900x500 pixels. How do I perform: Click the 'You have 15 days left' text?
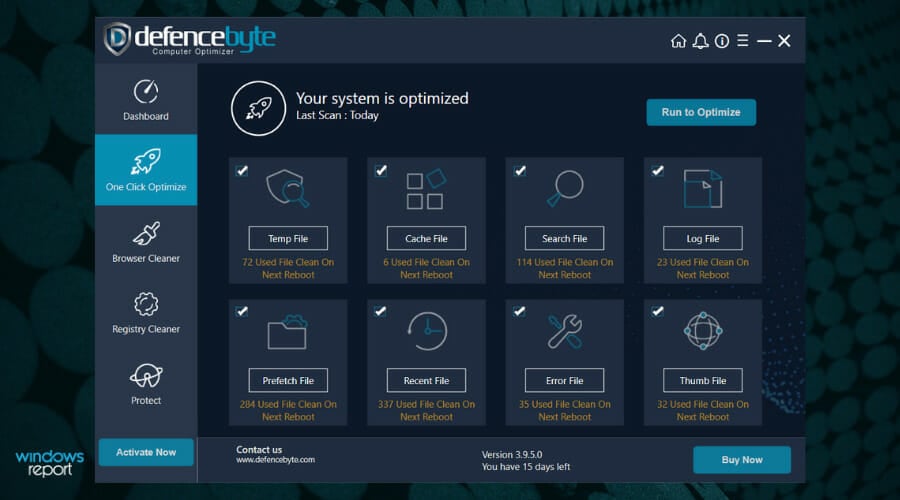526,467
